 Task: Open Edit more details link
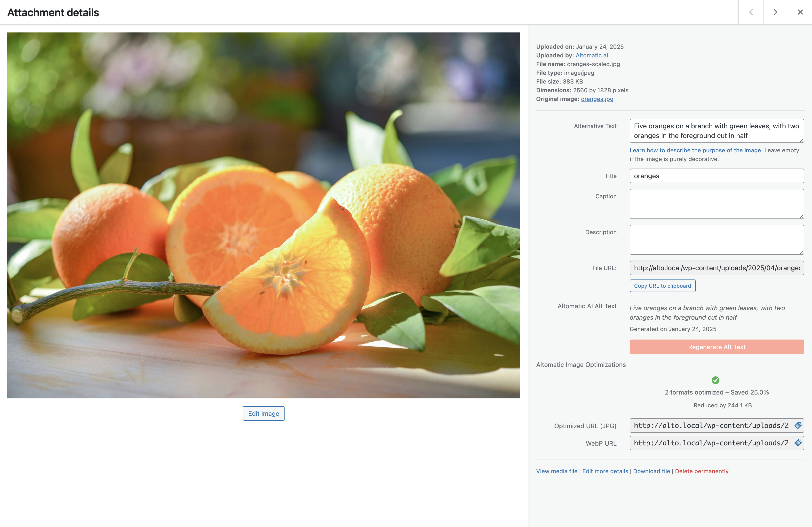pyautogui.click(x=605, y=471)
